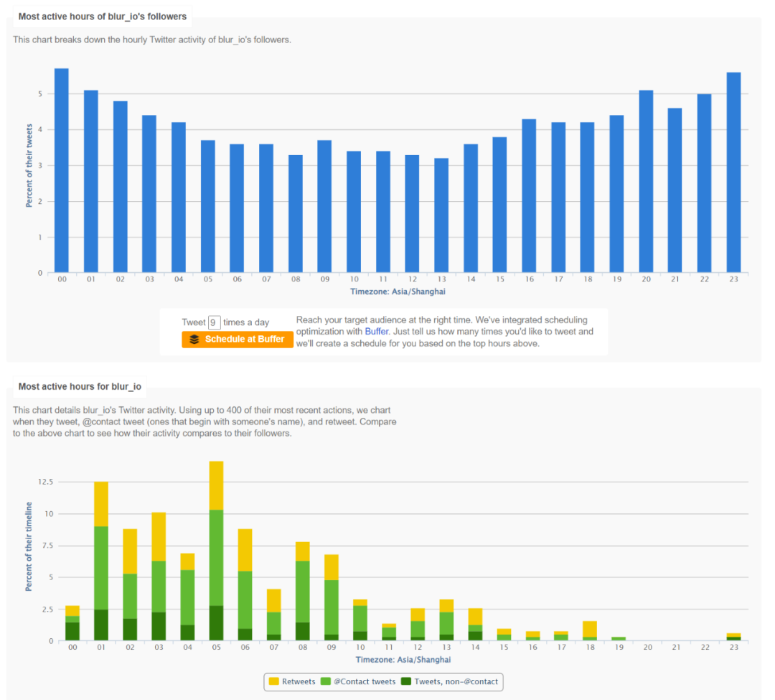Click the 'Percent of their tweets' axis title

(29, 166)
